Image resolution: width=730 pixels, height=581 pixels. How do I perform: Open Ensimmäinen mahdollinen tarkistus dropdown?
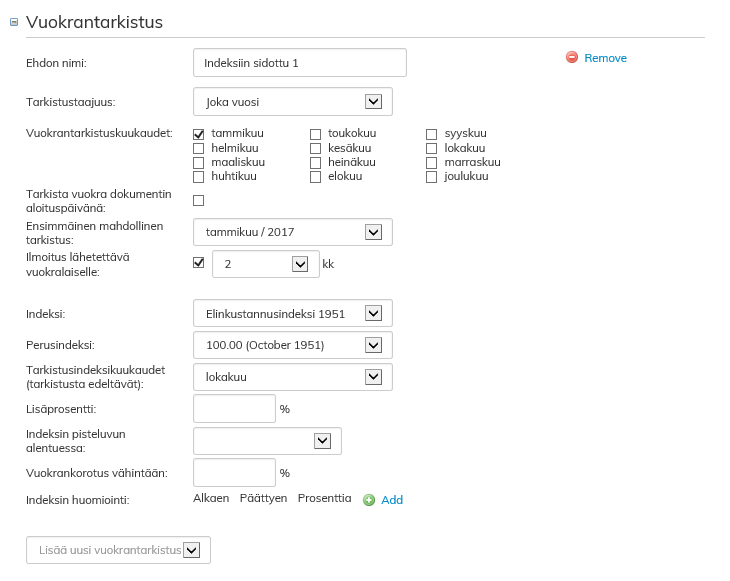373,232
